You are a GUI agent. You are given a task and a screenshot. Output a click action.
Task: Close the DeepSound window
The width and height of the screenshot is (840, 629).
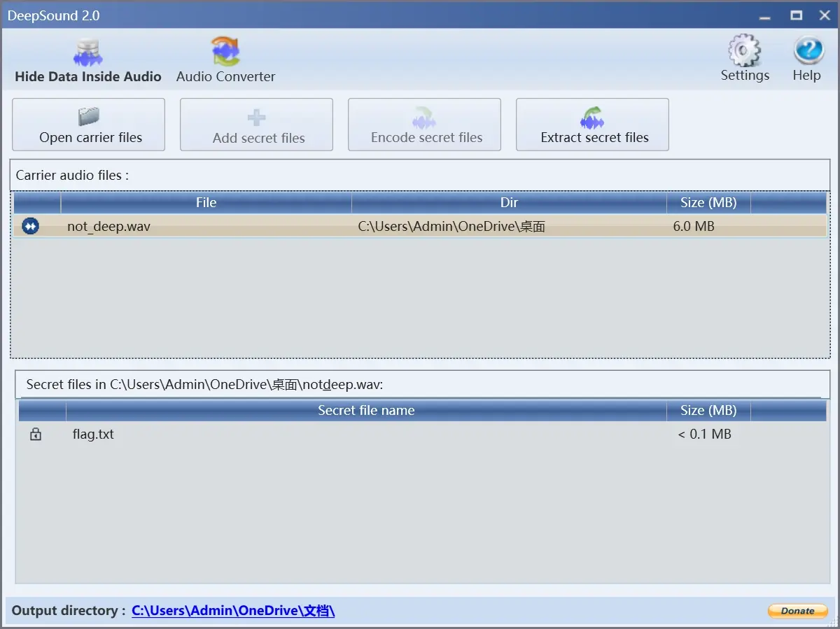[x=824, y=15]
